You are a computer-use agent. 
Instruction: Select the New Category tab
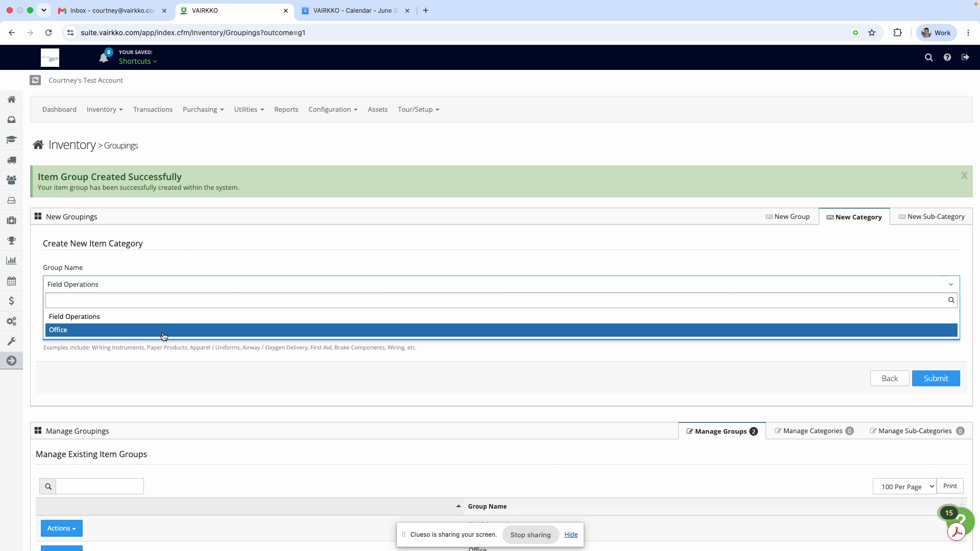tap(854, 217)
